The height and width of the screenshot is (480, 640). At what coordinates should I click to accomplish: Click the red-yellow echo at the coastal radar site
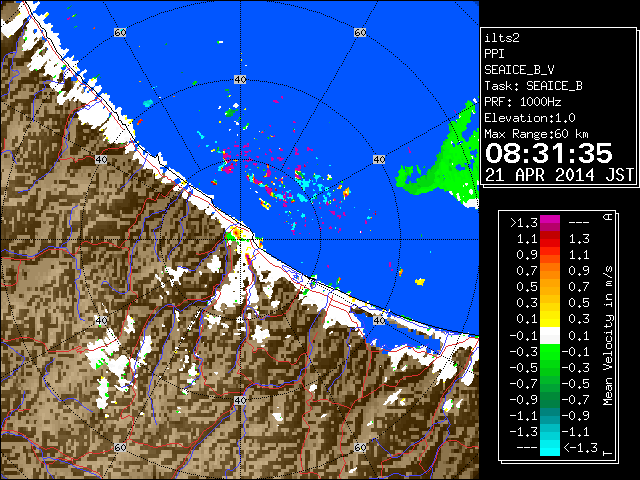pyautogui.click(x=237, y=233)
